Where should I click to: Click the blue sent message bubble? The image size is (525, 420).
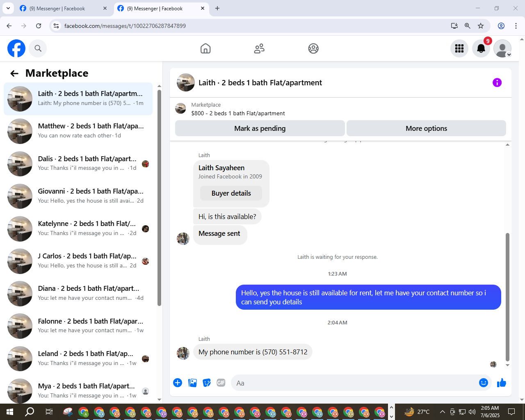(x=368, y=297)
